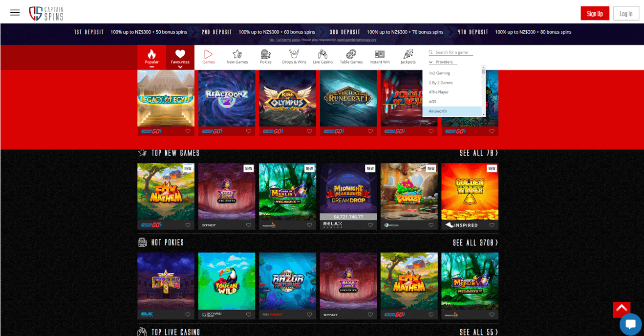This screenshot has width=644, height=336.
Task: Click Push Gaming logo under Razor Returns
Action: [273, 314]
